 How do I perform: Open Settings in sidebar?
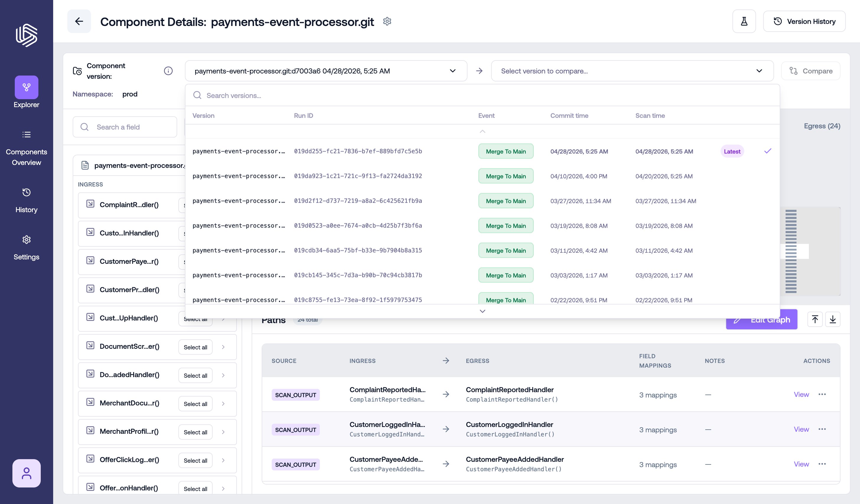[26, 248]
